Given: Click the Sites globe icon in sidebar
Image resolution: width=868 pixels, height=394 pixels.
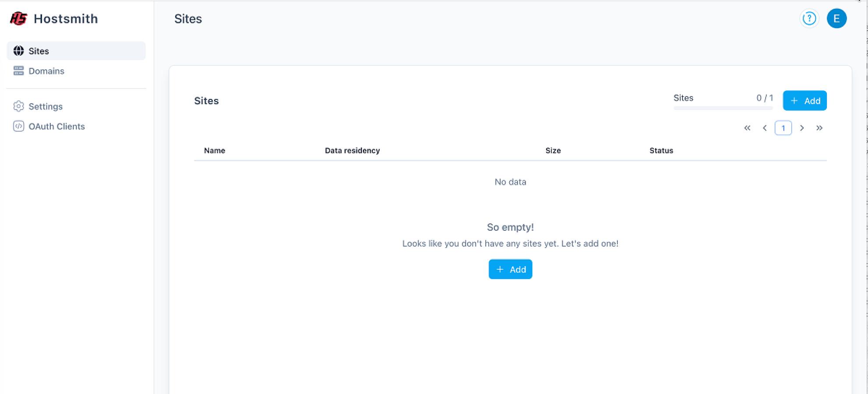Looking at the screenshot, I should tap(18, 51).
